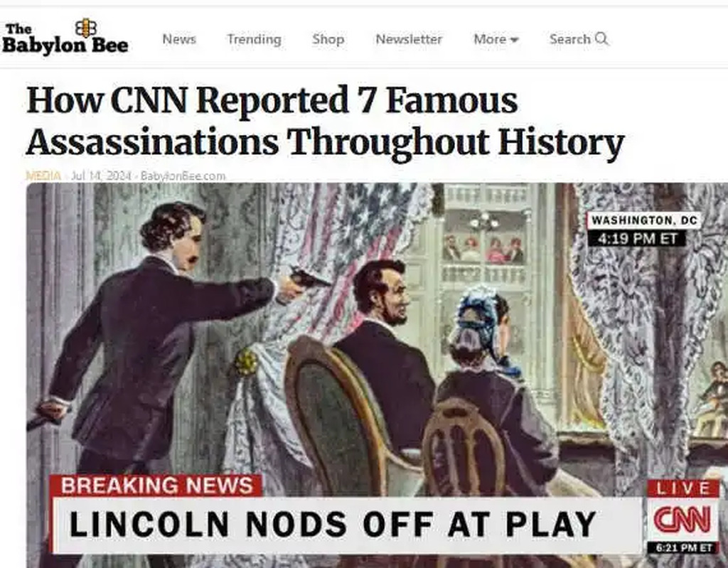Go home via the Babylon Bee wordmark
728x568 pixels.
(x=65, y=38)
